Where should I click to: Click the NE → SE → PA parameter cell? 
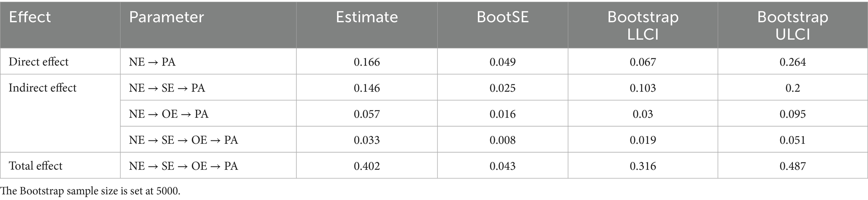coord(167,88)
